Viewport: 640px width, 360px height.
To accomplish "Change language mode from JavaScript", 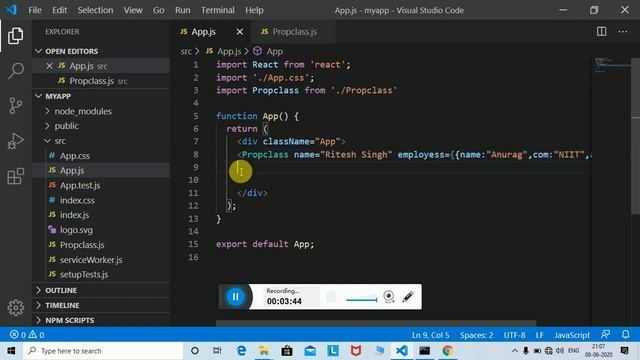I will coord(572,335).
